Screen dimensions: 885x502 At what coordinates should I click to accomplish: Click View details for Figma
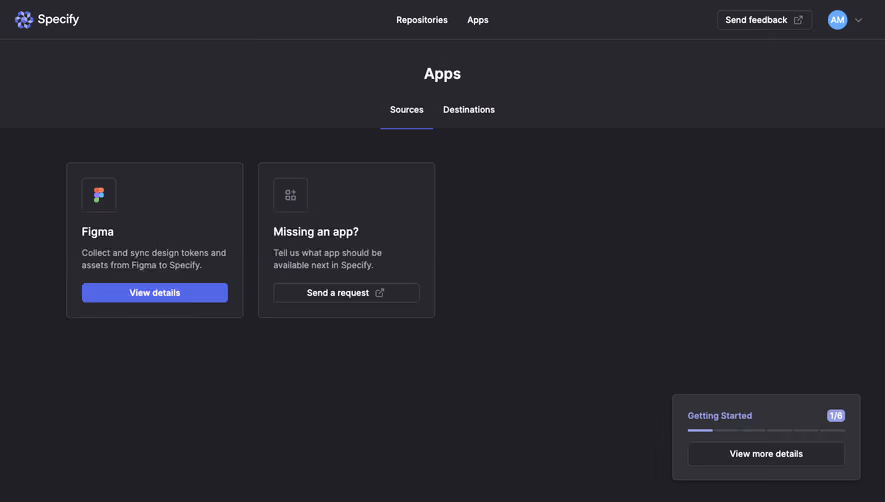click(x=155, y=293)
